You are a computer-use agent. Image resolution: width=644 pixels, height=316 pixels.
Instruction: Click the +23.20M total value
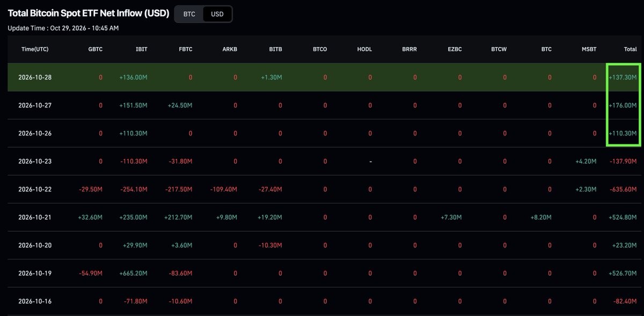pyautogui.click(x=624, y=245)
